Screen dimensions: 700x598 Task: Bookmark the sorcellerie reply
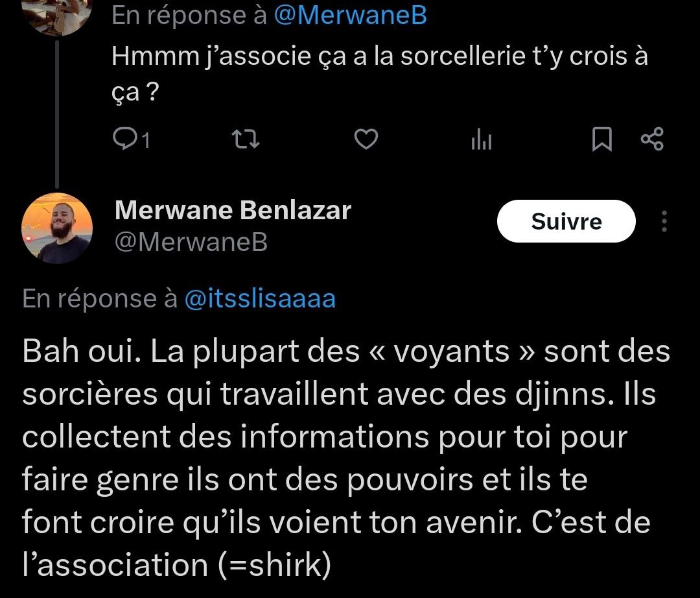(602, 139)
